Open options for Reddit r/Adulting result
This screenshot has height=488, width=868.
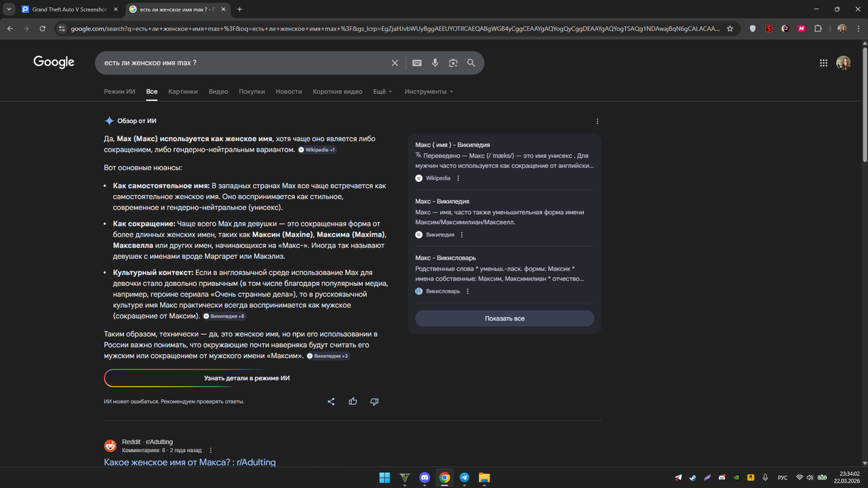coord(211,450)
